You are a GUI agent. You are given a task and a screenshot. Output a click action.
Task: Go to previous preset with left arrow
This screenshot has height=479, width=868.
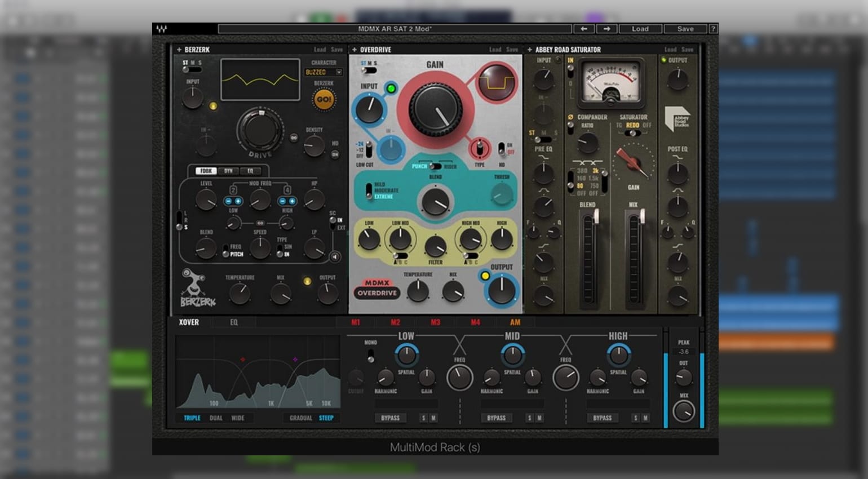[x=584, y=29]
